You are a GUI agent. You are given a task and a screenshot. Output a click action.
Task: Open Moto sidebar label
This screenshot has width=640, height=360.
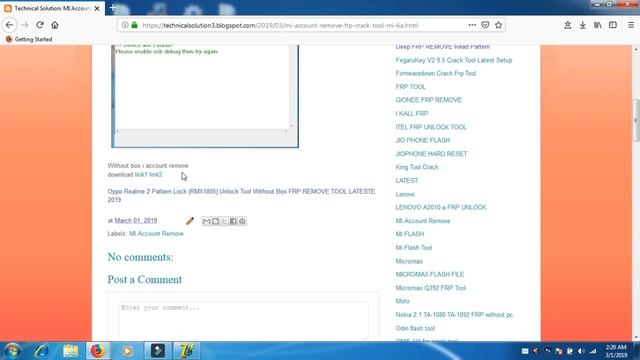pos(402,301)
